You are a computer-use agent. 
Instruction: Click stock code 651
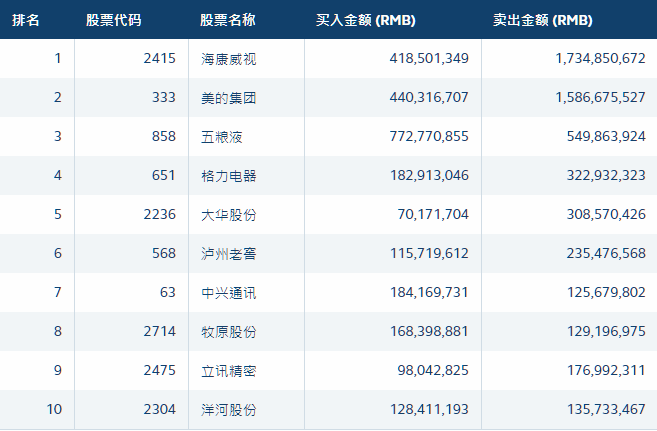[164, 175]
